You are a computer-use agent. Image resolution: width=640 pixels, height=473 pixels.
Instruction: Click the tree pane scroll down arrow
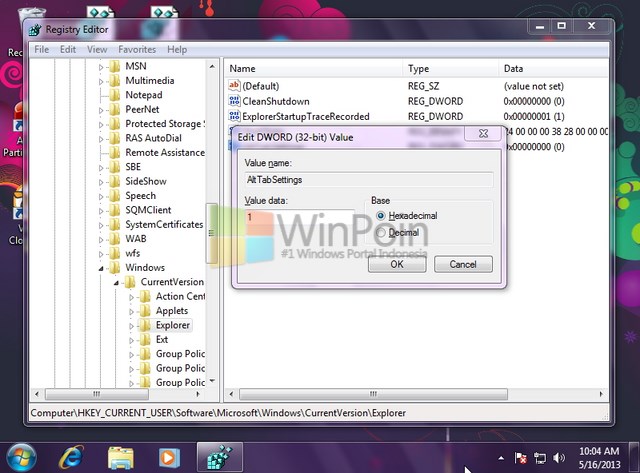coord(212,381)
